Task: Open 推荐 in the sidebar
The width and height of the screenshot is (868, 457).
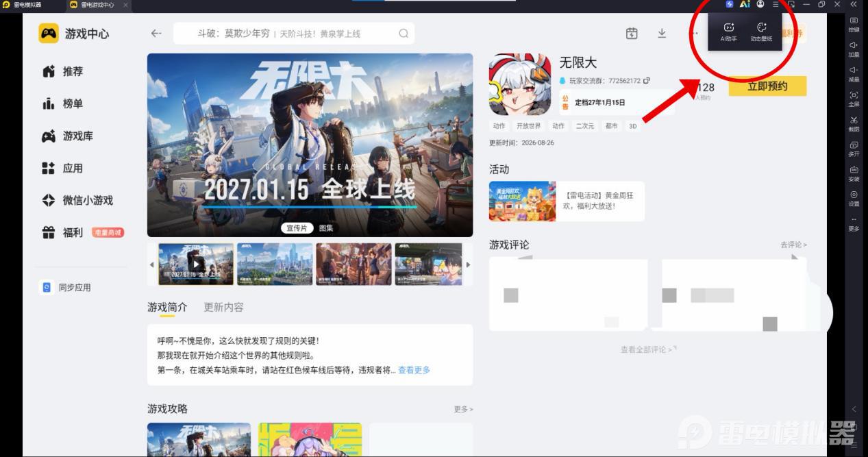Action: 62,71
